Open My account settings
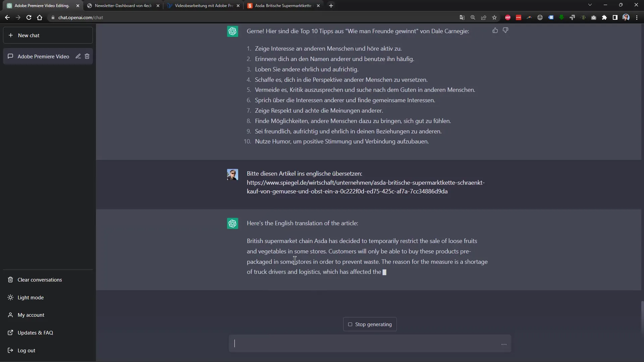This screenshot has width=644, height=362. [31, 315]
